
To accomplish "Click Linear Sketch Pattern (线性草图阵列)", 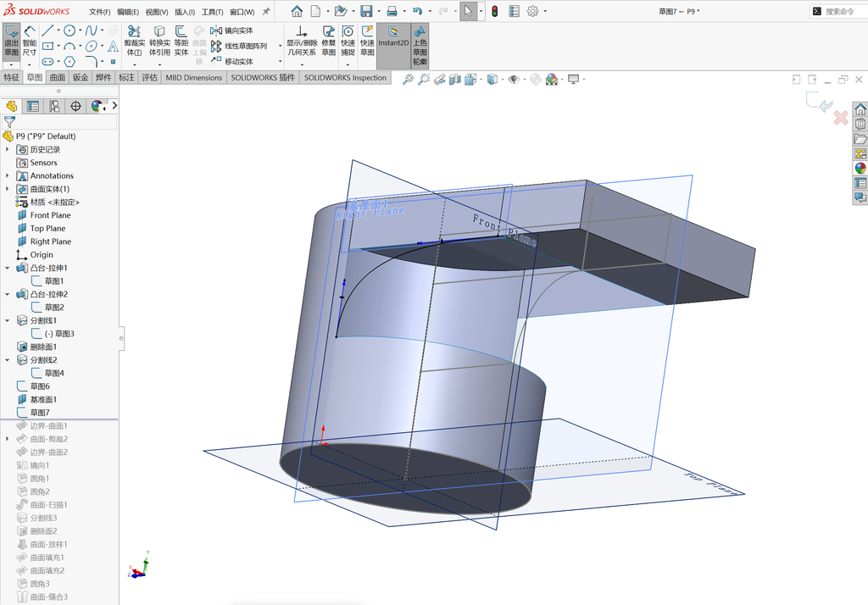I will pyautogui.click(x=239, y=46).
